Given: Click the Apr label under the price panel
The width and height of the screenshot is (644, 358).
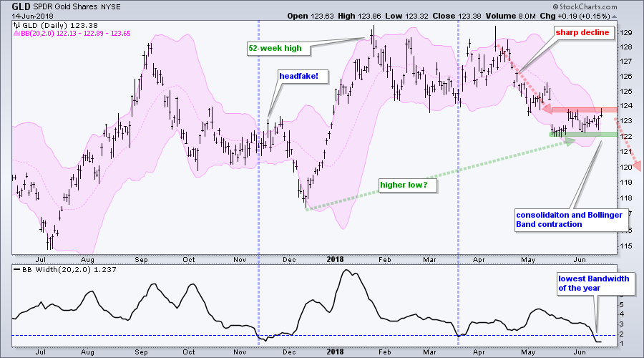Looking at the screenshot, I should tap(479, 260).
